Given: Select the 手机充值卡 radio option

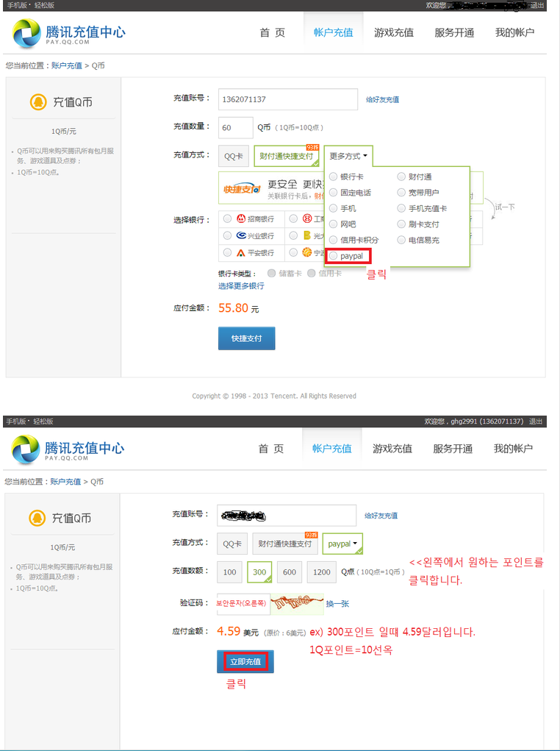Looking at the screenshot, I should (401, 208).
